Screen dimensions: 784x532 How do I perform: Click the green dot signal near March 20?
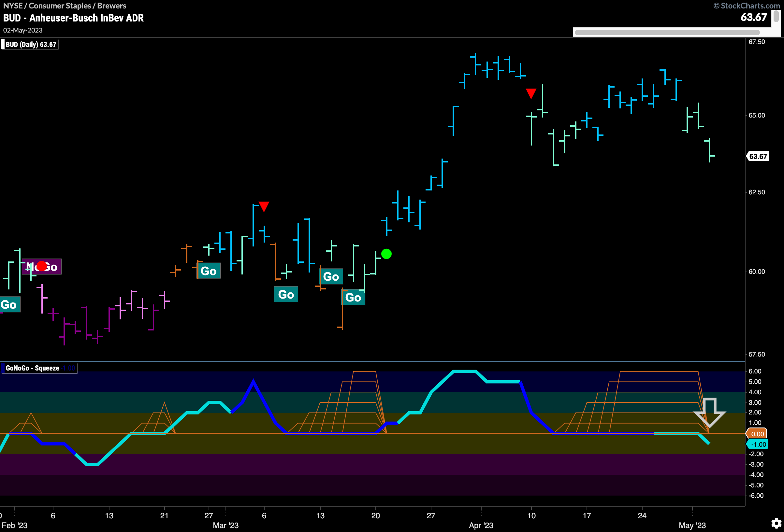[x=386, y=254]
